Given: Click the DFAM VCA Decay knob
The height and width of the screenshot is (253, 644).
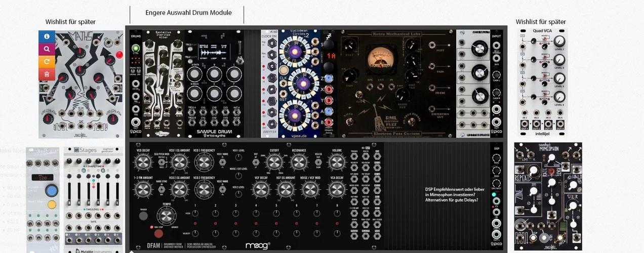Looking at the screenshot, I should point(337,189).
